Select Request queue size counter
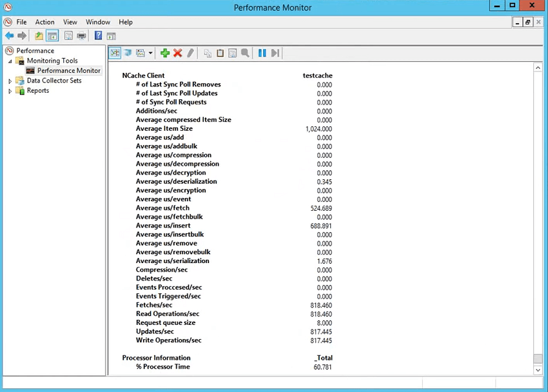This screenshot has height=392, width=548. point(166,322)
